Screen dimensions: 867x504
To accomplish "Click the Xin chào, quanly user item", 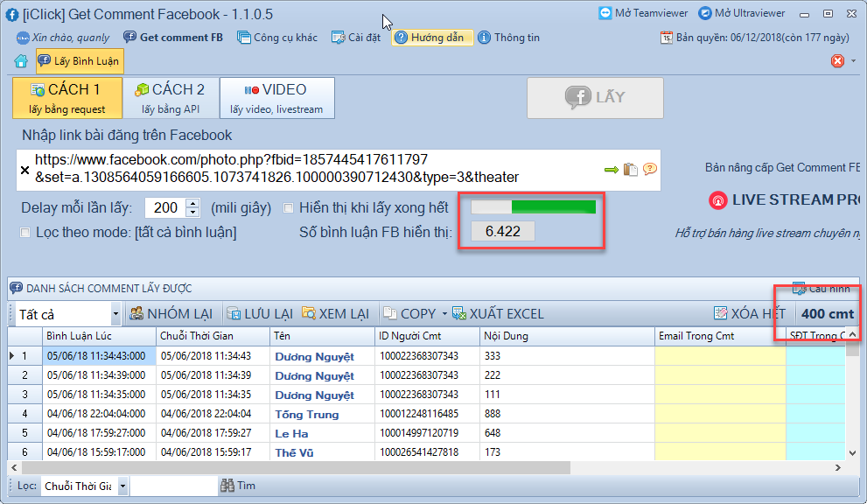I will click(62, 38).
